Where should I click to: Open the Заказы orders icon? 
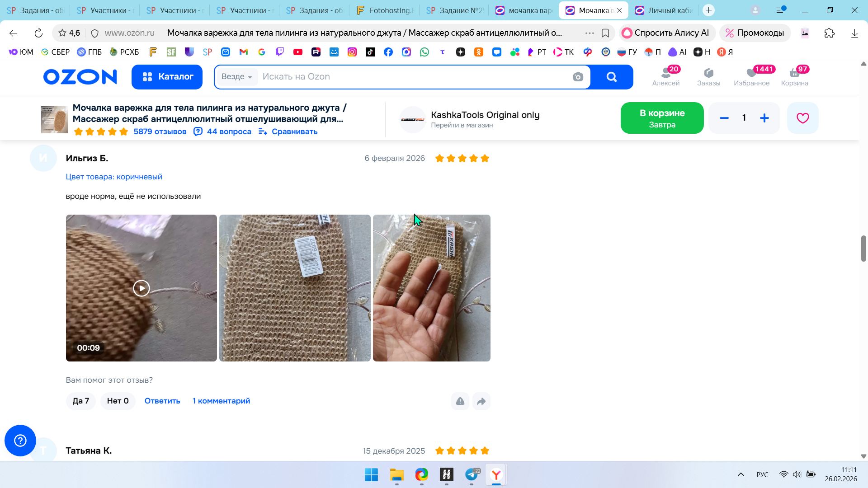708,76
